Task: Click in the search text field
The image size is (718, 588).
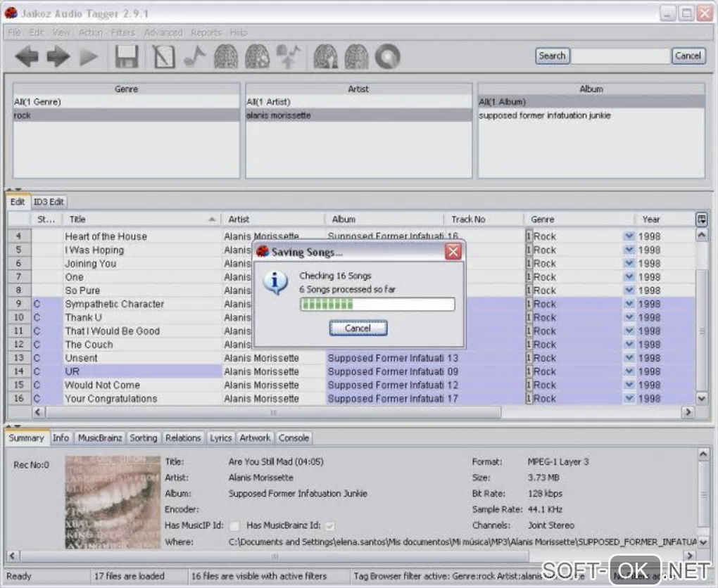Action: [x=620, y=56]
